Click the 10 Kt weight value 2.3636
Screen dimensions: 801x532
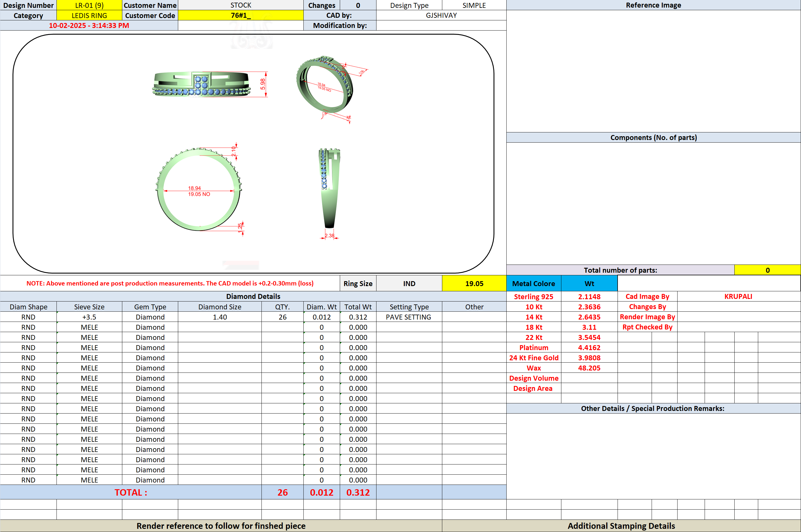(589, 307)
